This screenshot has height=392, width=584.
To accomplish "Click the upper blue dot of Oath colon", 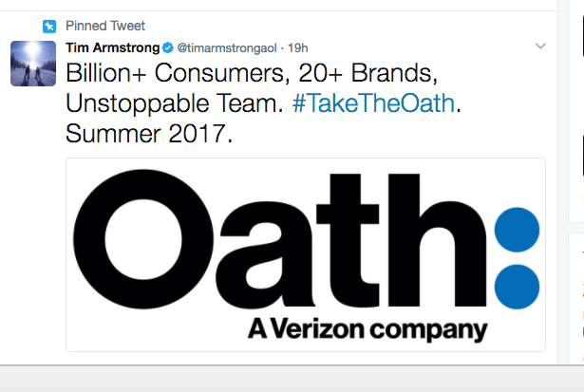I will pos(518,230).
